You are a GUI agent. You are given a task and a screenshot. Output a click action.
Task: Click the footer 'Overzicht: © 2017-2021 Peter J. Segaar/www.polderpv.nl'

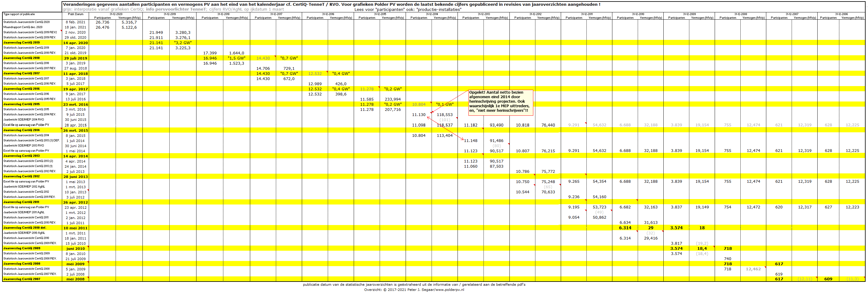pos(414,290)
